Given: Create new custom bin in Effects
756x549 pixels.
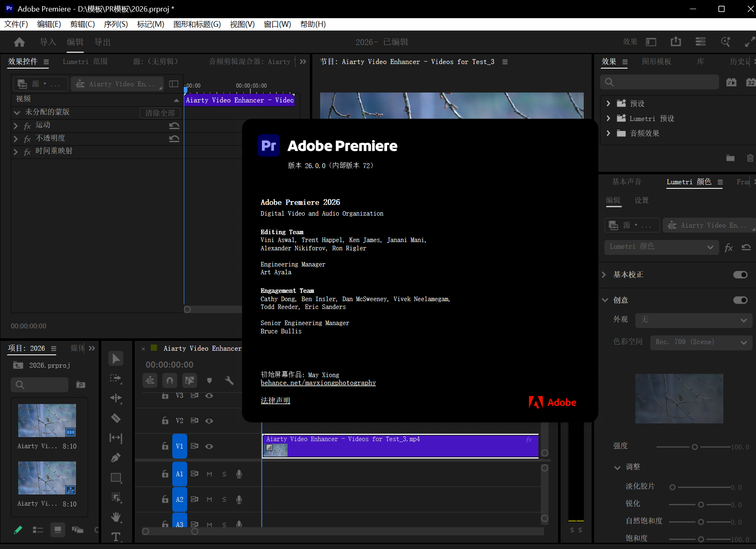Looking at the screenshot, I should click(x=730, y=158).
